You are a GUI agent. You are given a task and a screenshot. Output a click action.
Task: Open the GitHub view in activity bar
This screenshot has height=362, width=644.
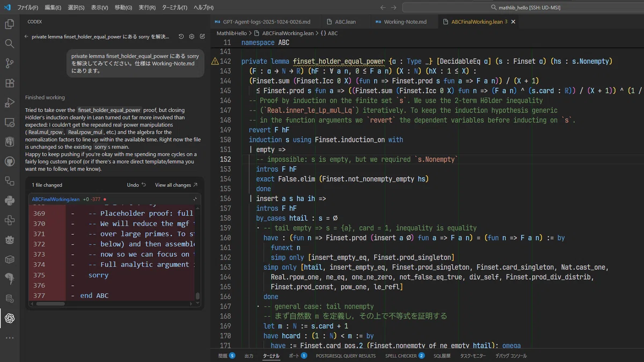tap(10, 161)
